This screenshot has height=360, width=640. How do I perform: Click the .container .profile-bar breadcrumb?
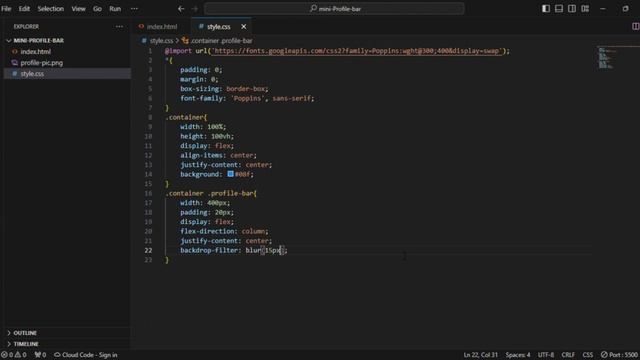(x=221, y=40)
